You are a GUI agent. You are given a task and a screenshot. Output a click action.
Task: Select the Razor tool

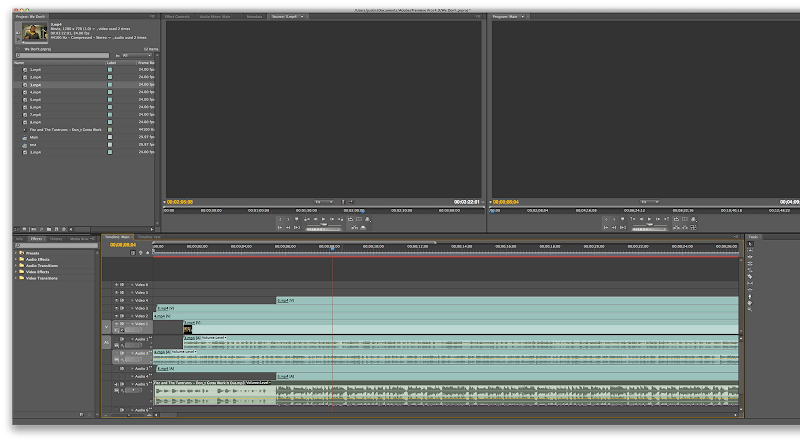(x=750, y=277)
